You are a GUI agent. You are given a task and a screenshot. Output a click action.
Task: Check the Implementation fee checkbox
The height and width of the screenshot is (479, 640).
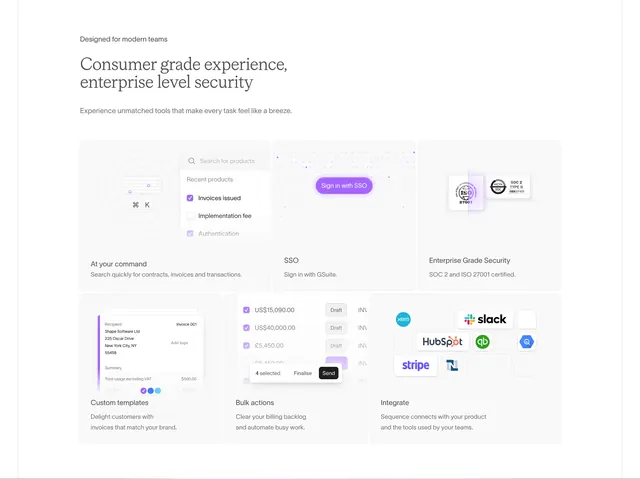click(190, 216)
